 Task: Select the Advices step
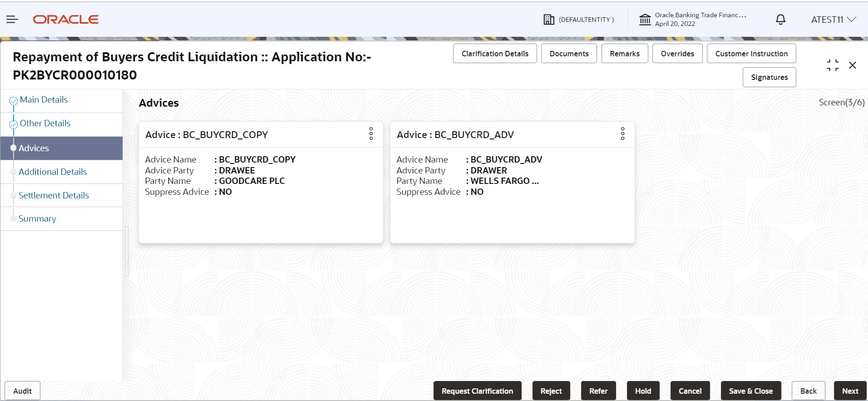tap(62, 148)
